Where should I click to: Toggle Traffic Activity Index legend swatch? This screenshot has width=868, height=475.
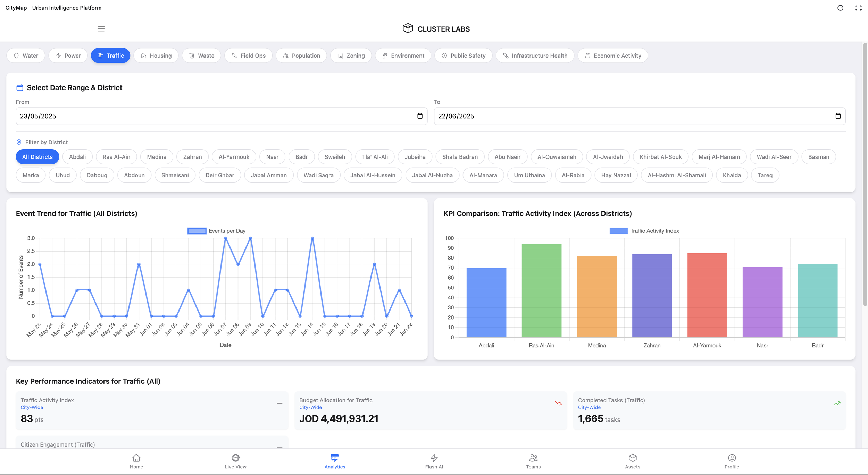[618, 231]
